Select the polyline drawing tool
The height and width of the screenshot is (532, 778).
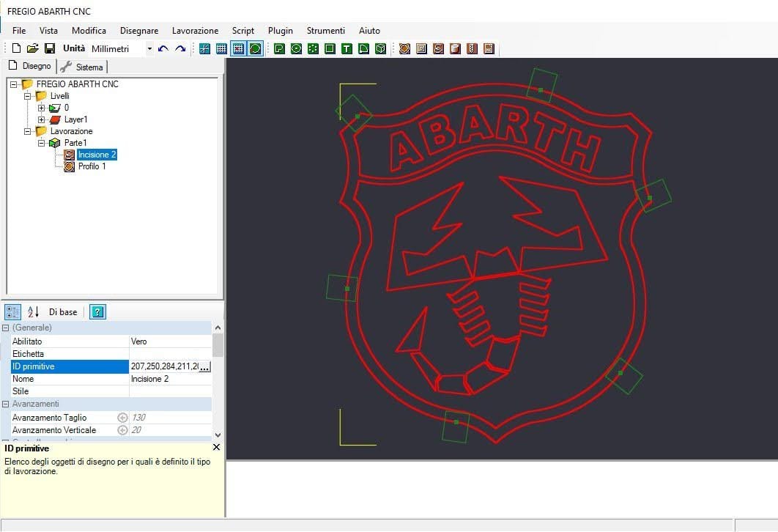pyautogui.click(x=279, y=48)
